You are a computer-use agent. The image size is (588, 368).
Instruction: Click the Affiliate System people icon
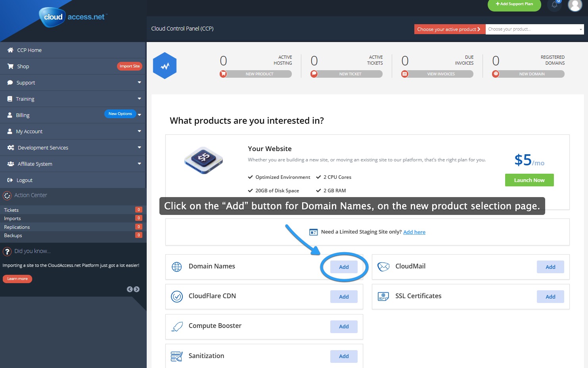coord(11,164)
